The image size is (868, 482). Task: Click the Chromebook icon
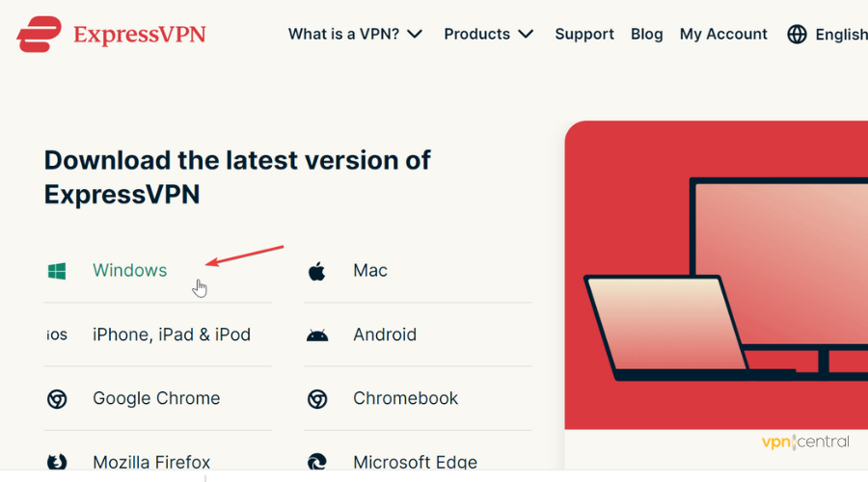click(x=316, y=398)
